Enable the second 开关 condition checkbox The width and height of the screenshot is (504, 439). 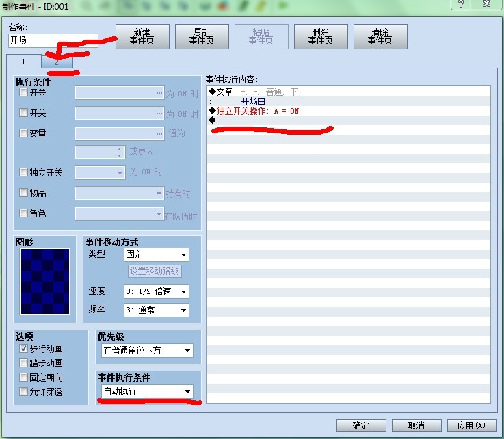(23, 112)
